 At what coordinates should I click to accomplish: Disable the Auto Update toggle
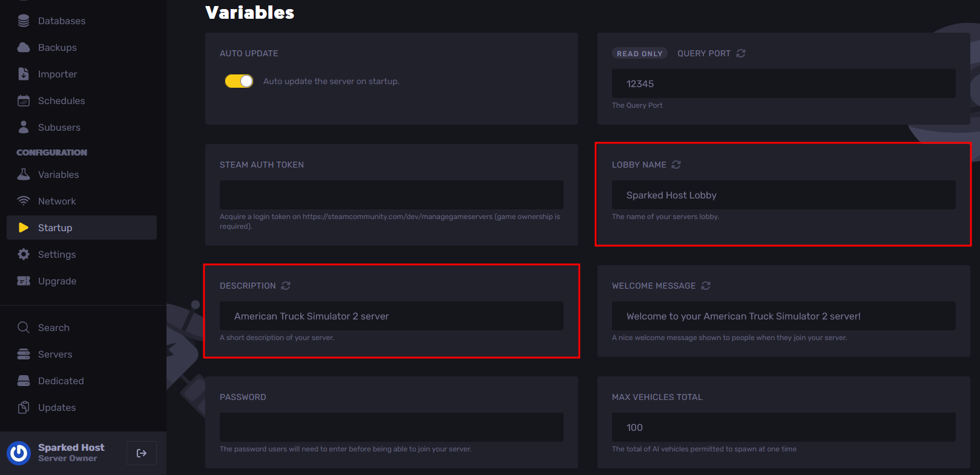click(x=239, y=81)
